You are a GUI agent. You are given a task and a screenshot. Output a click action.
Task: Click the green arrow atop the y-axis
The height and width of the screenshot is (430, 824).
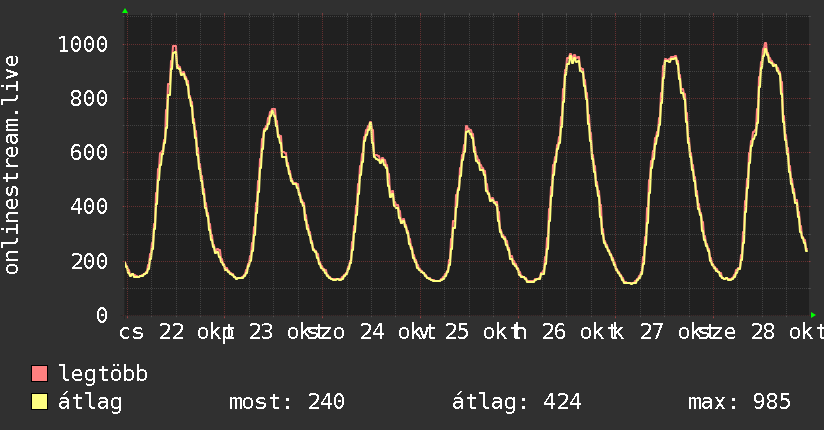[x=125, y=11]
